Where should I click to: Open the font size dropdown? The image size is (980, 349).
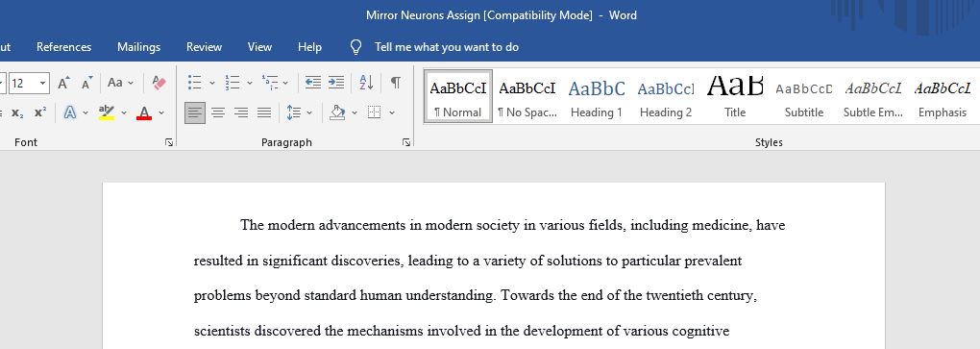click(x=42, y=83)
